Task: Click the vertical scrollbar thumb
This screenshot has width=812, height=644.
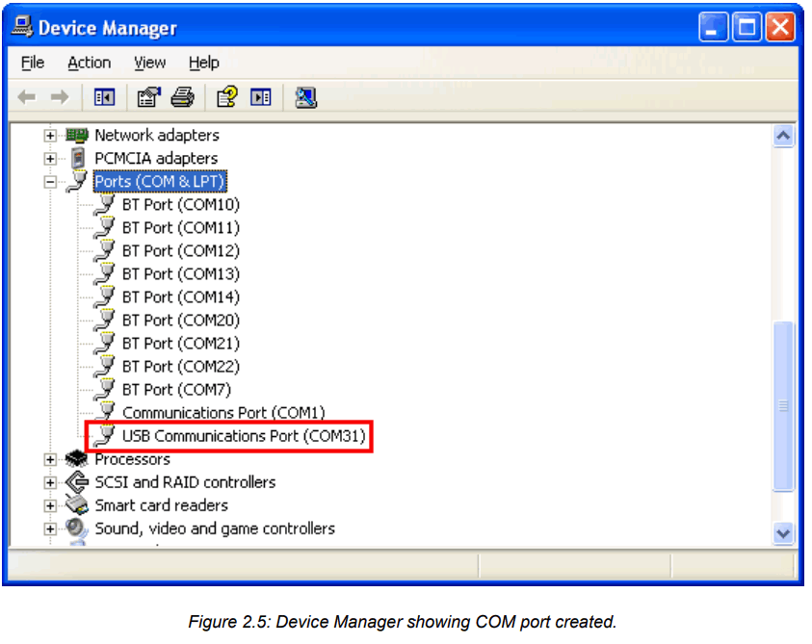Action: click(783, 406)
